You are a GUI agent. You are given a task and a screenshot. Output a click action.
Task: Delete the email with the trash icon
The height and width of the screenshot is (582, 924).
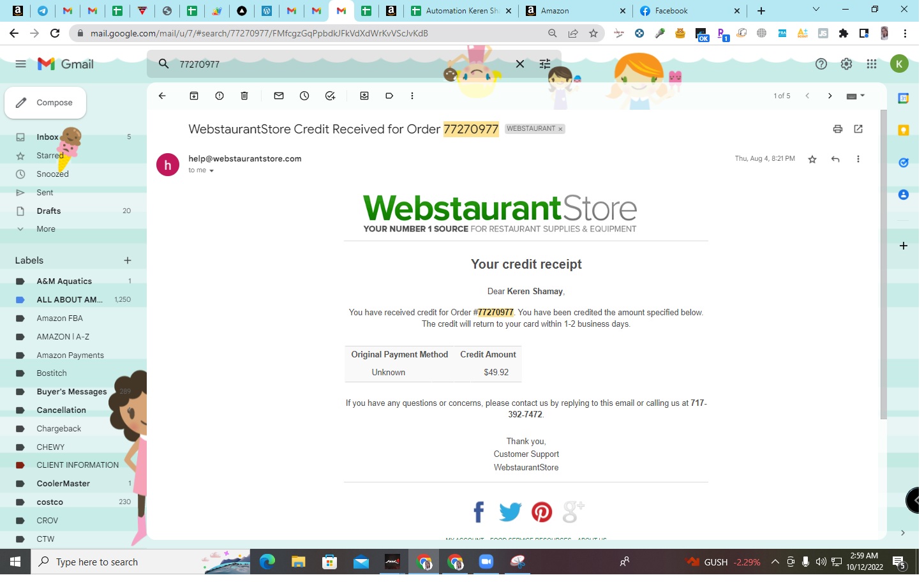coord(245,96)
